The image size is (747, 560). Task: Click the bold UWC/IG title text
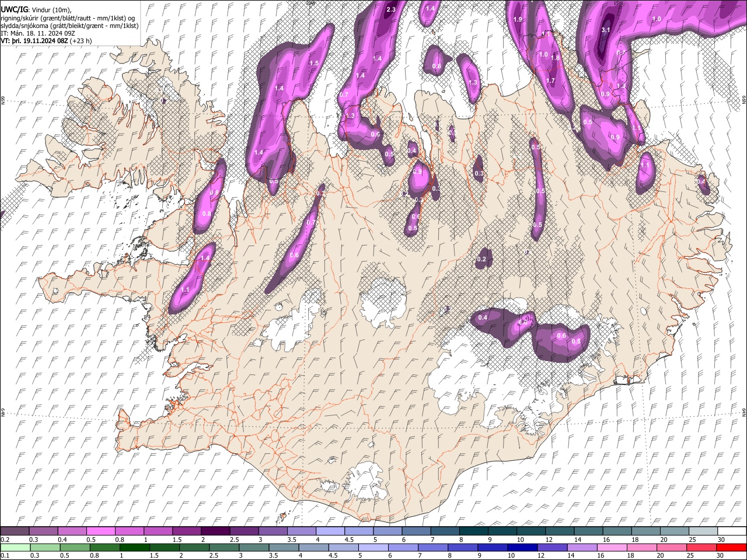point(14,9)
